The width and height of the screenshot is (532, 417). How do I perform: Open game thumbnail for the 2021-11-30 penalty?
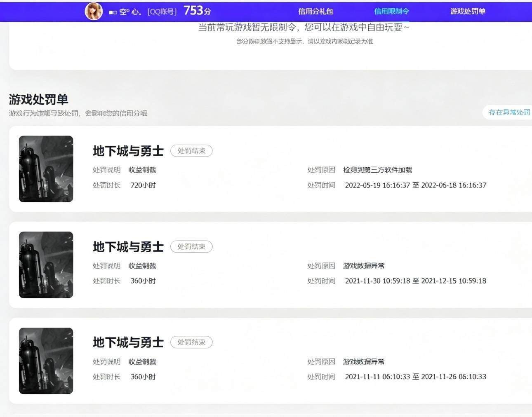point(46,265)
